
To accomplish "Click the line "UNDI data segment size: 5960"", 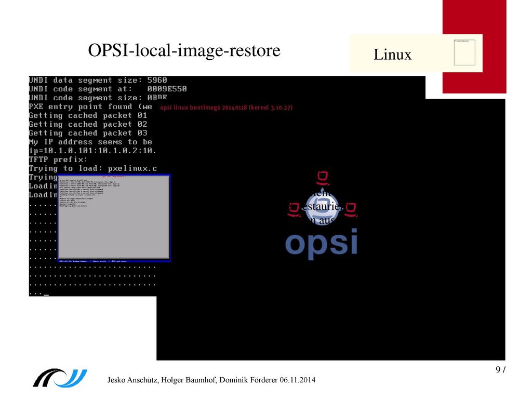I will 98,80.
